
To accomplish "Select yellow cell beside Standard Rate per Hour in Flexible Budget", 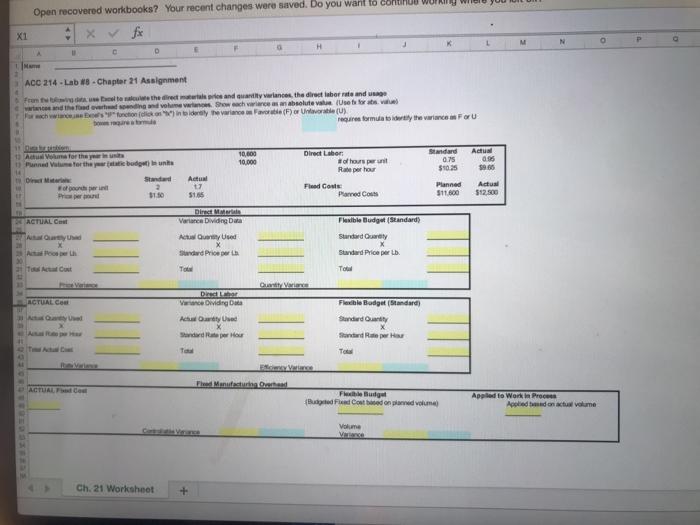I will [x=448, y=335].
